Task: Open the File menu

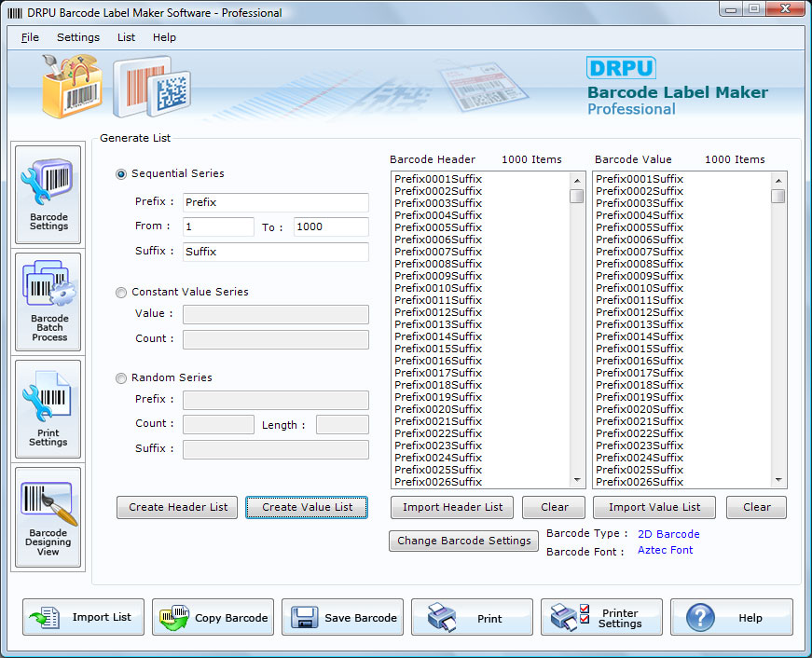Action: pos(30,37)
